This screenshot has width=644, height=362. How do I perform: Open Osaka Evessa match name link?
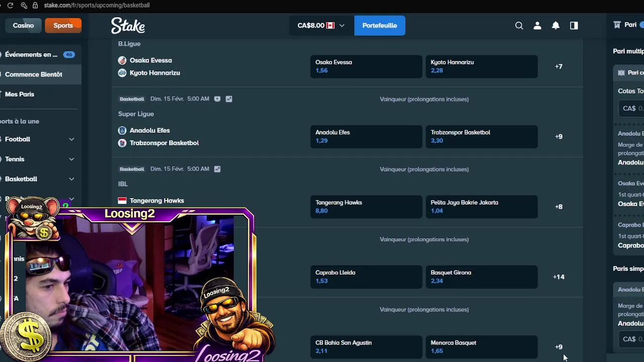(x=151, y=60)
